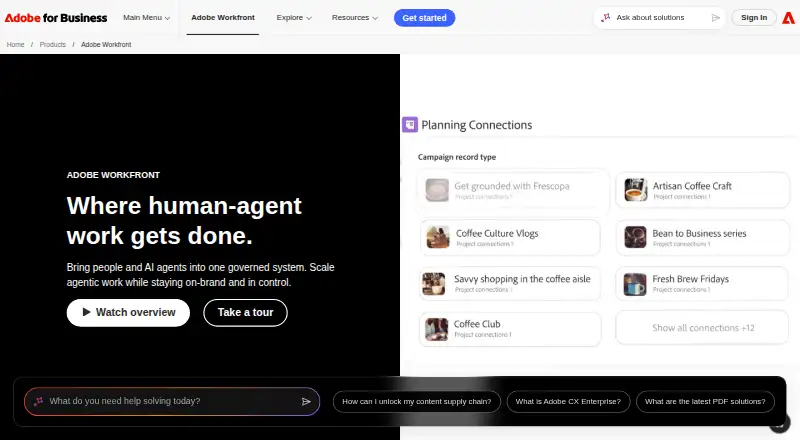Click the Sign in button
The height and width of the screenshot is (440, 800).
pyautogui.click(x=754, y=18)
